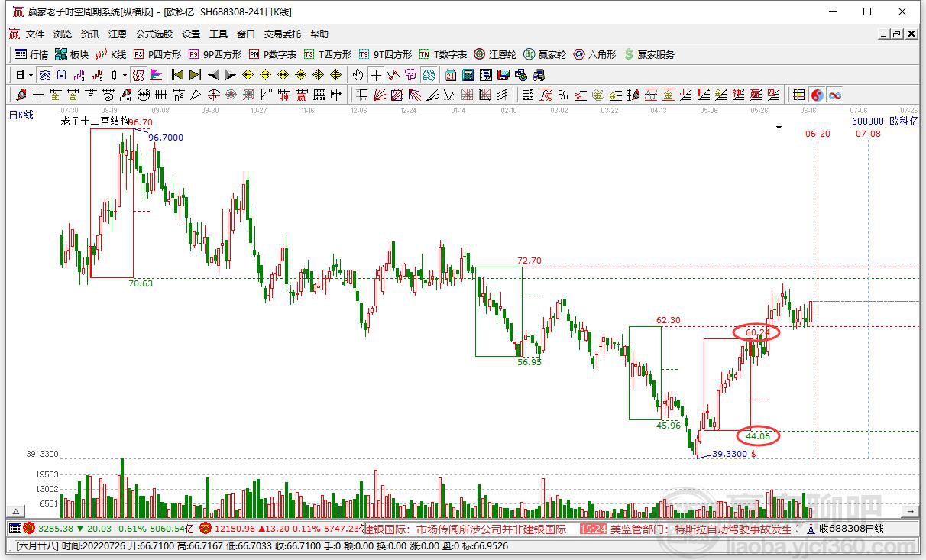Open the 赢家轮 wheel tool
Image resolution: width=926 pixels, height=560 pixels.
545,54
